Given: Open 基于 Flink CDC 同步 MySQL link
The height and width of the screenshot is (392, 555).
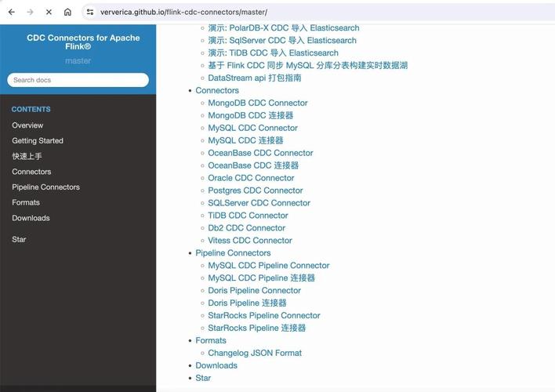Looking at the screenshot, I should coord(307,65).
